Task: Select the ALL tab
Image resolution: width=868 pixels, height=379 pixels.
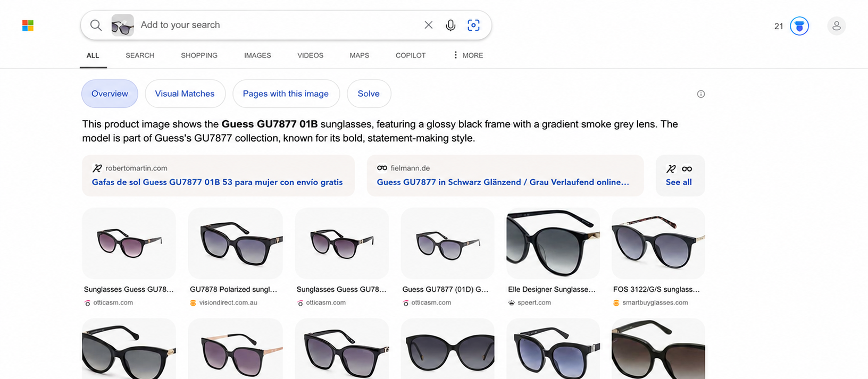Action: (x=93, y=55)
